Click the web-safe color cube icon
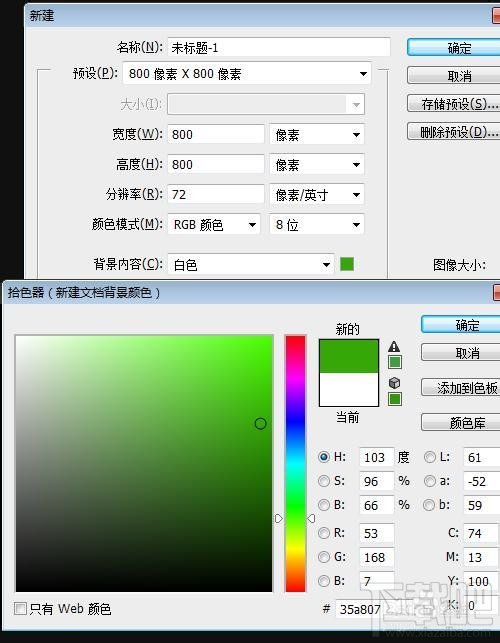 pos(395,383)
